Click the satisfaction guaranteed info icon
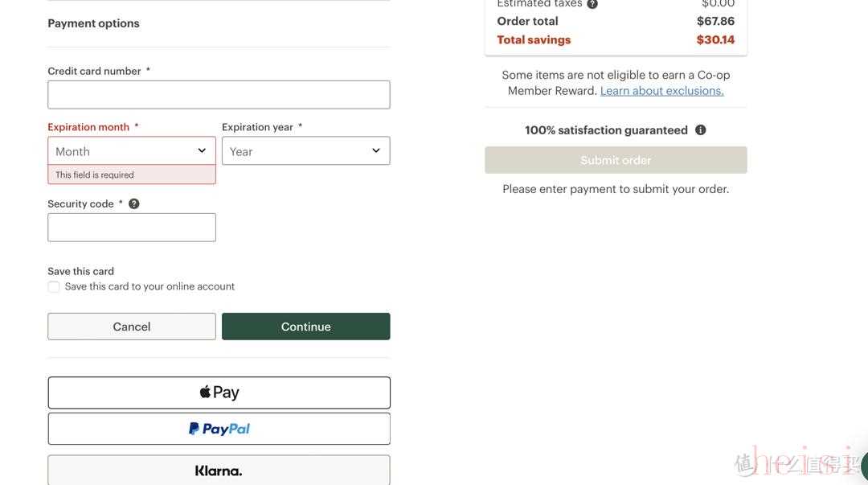This screenshot has width=868, height=485. pyautogui.click(x=700, y=129)
